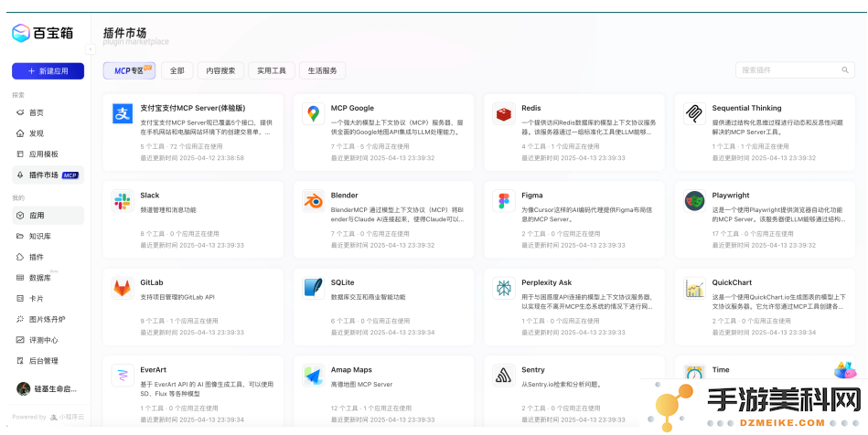Click the 搜索插件 search field
Image resolution: width=868 pixels, height=435 pixels.
point(795,70)
